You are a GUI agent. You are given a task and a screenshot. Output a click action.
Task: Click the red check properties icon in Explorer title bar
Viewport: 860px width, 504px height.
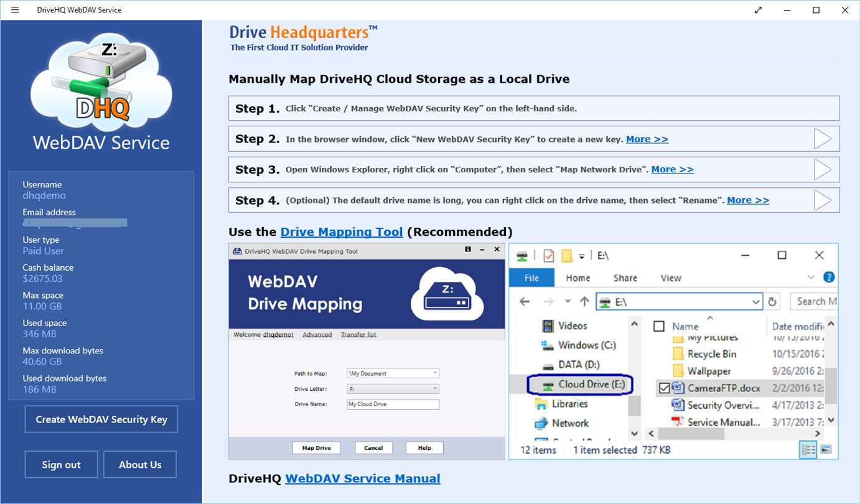coord(548,256)
